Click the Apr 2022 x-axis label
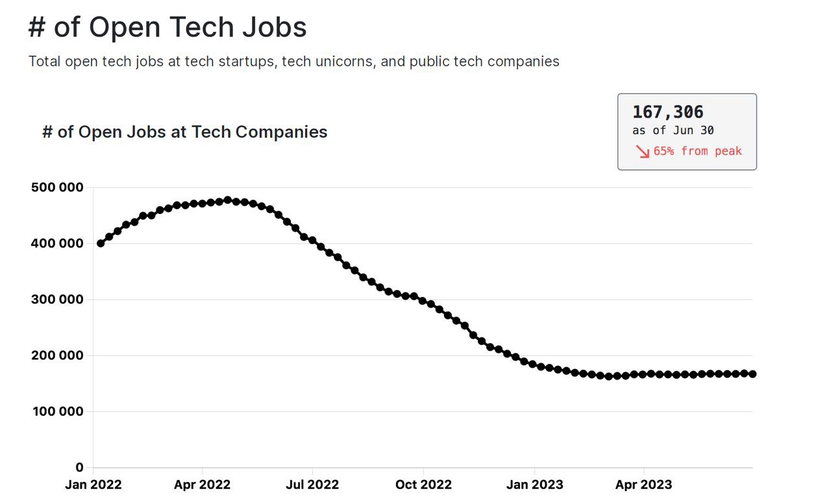The image size is (831, 504). click(203, 485)
